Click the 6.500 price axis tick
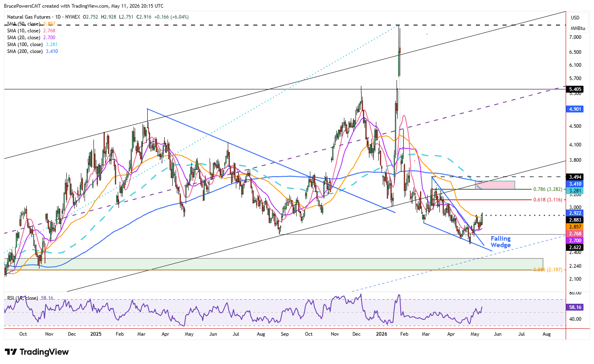This screenshot has width=594, height=364. (x=575, y=52)
